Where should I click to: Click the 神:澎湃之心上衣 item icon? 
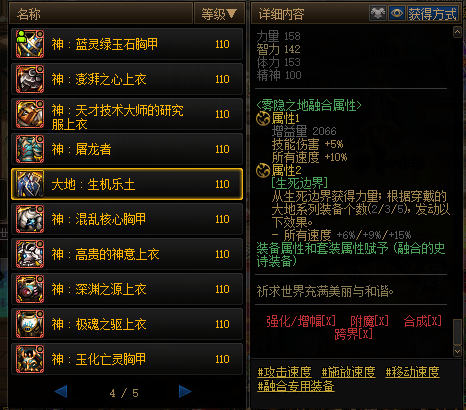coord(30,79)
